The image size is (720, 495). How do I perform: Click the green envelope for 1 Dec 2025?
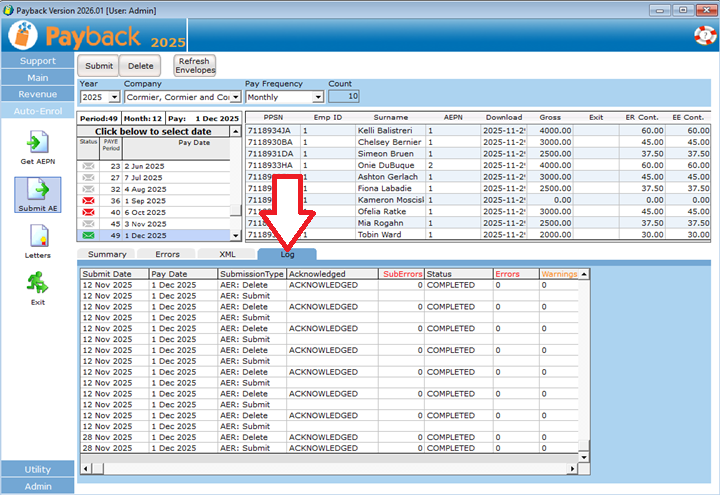coord(88,235)
